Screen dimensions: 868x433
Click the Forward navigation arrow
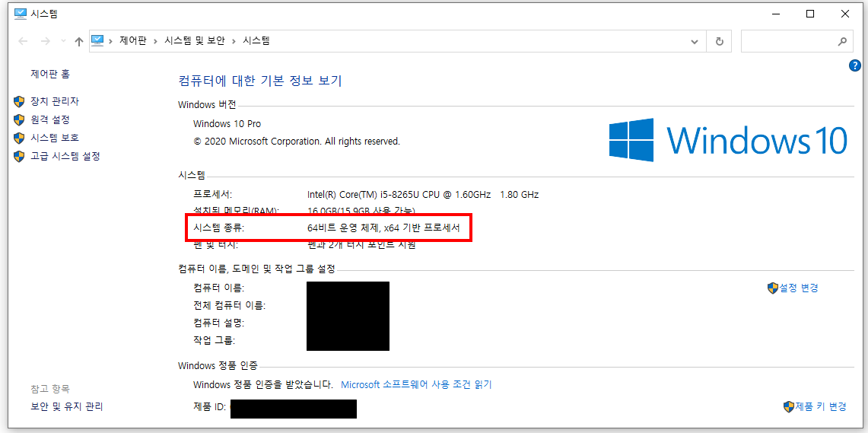tap(46, 41)
